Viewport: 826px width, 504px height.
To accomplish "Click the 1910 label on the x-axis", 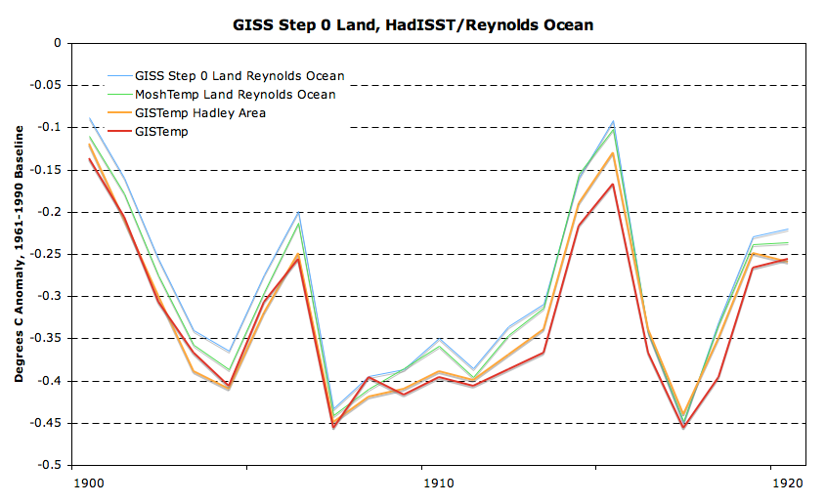I will coord(436,483).
